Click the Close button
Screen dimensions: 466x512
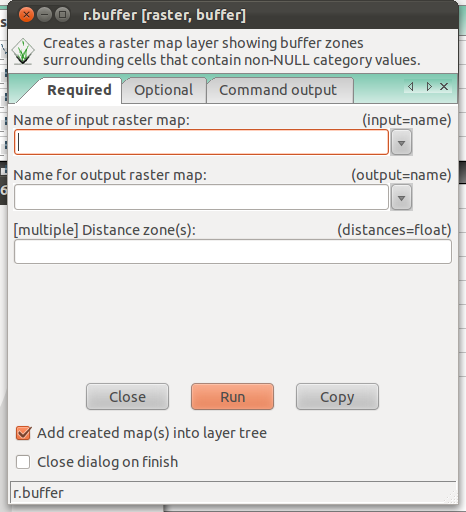coord(127,397)
